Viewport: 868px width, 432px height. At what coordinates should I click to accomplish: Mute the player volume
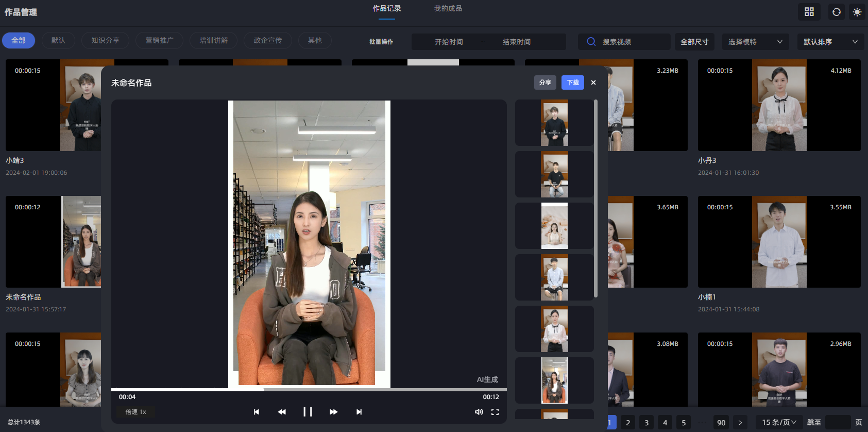click(x=479, y=412)
